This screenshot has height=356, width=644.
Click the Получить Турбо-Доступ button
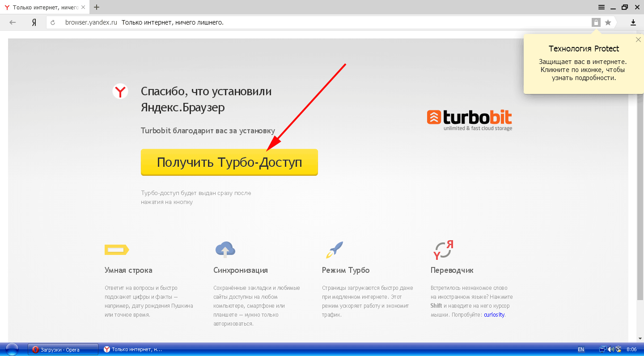pyautogui.click(x=229, y=162)
